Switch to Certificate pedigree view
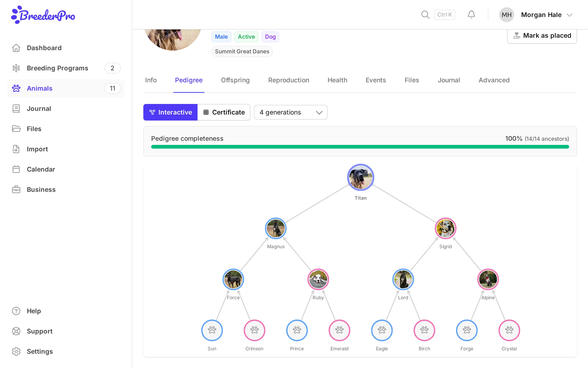Viewport: 588px width, 368px height. click(x=224, y=112)
